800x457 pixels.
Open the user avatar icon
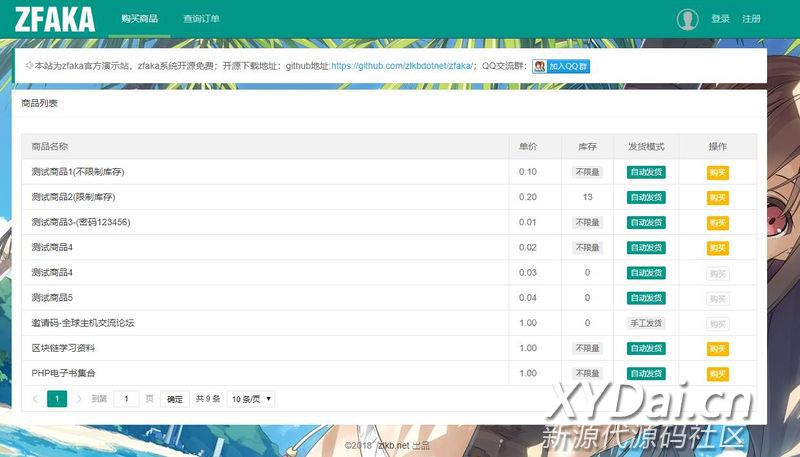687,19
